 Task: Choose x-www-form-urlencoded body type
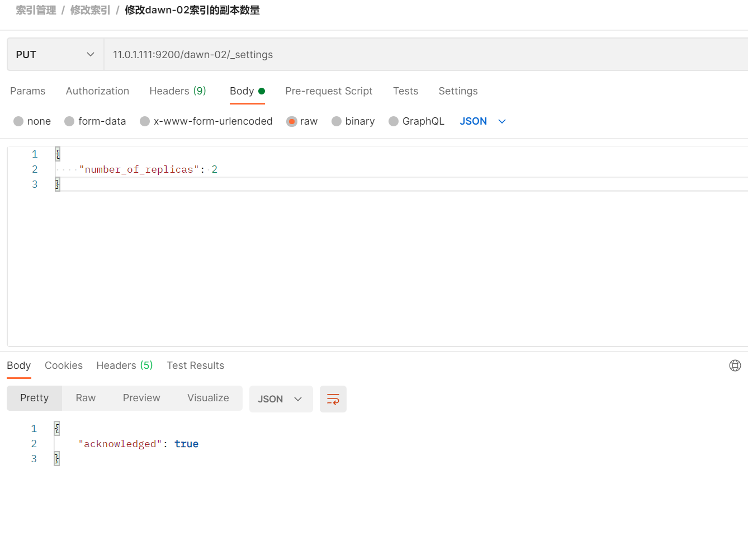145,121
